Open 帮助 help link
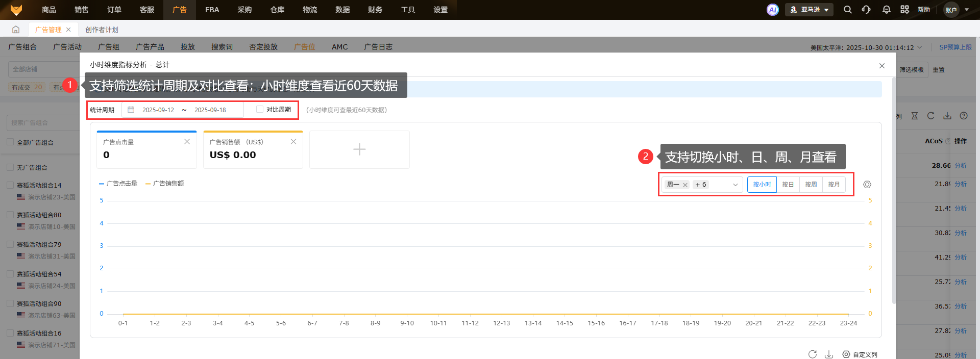 pos(924,10)
